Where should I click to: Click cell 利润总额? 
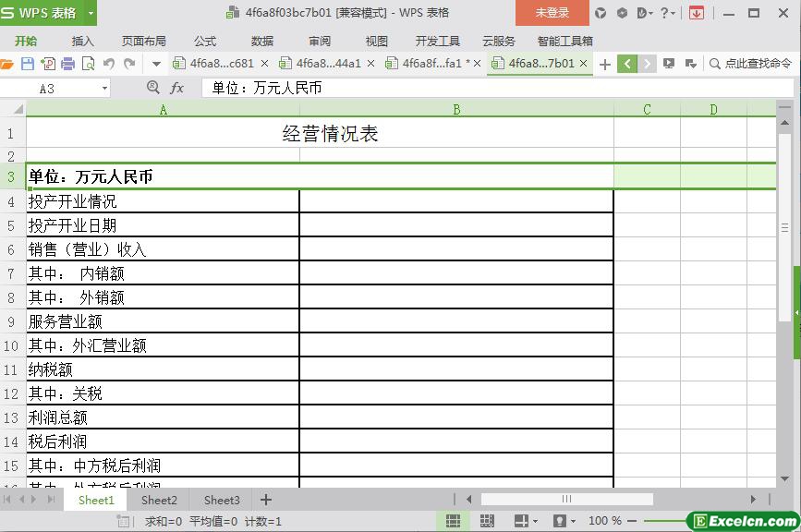163,417
